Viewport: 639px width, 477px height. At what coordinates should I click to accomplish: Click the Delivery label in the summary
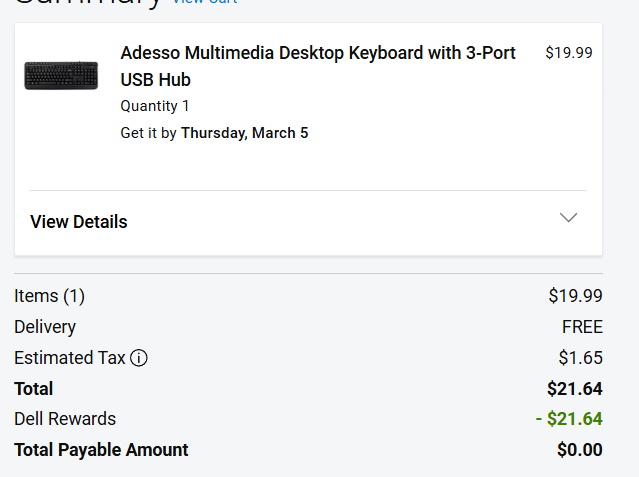(45, 327)
